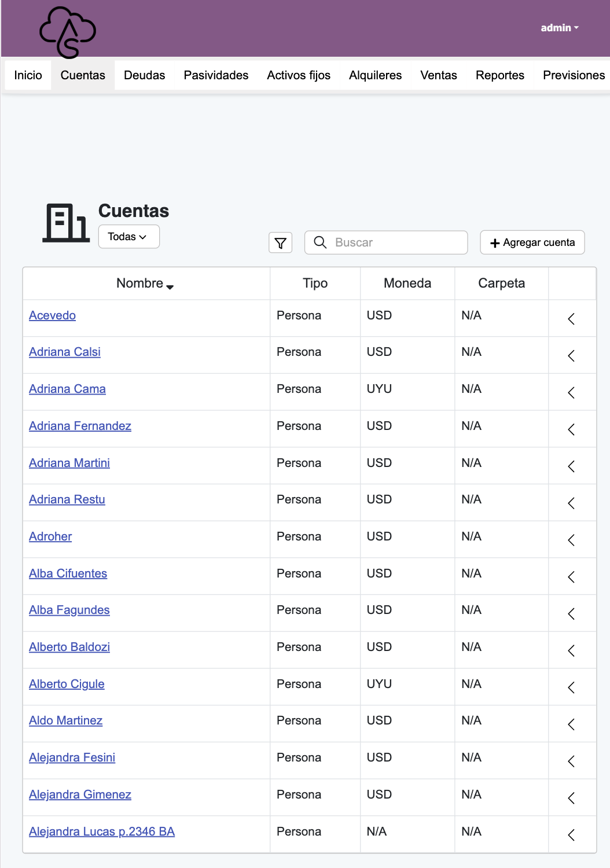
Task: Click the building icon beside Cuentas
Action: tap(66, 223)
